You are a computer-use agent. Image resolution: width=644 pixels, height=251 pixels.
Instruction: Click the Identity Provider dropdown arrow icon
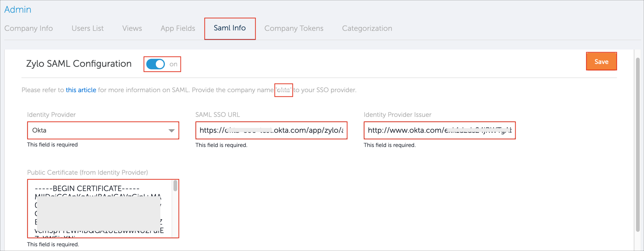pos(171,131)
